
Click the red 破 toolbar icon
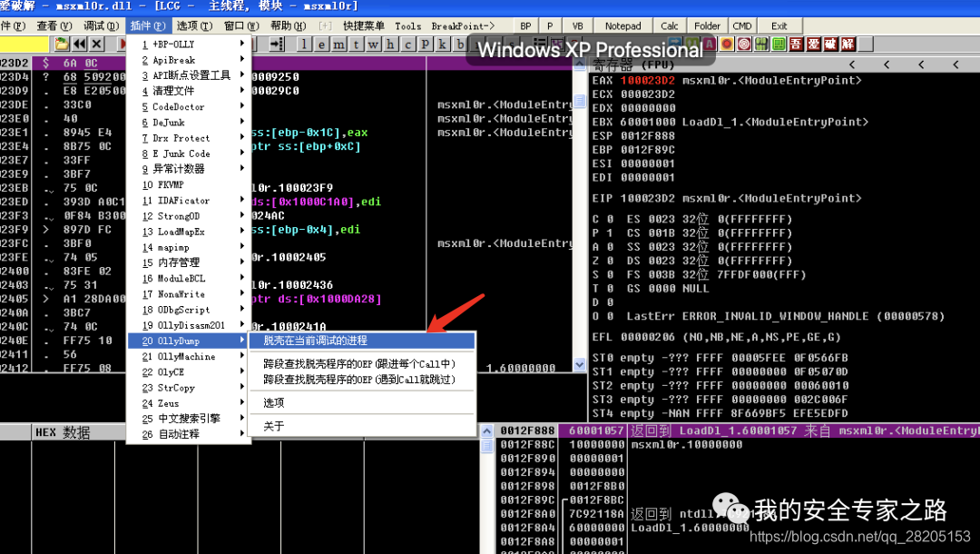830,44
